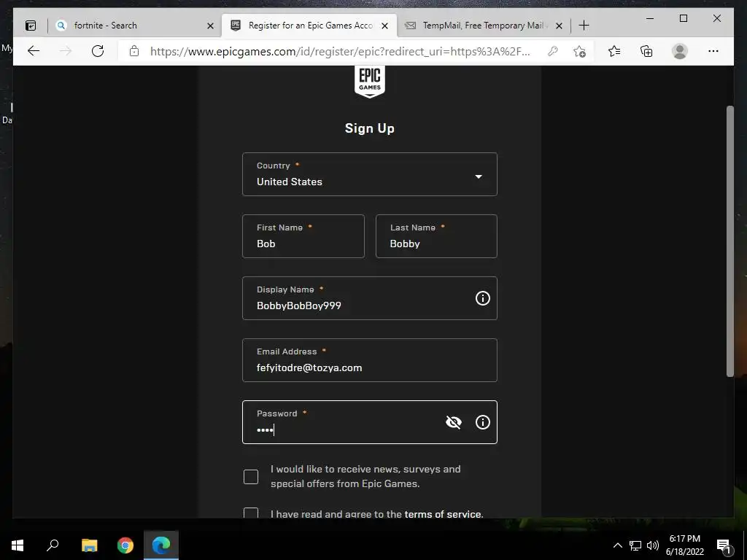The image size is (747, 560).
Task: Toggle password visibility eye icon
Action: click(454, 422)
